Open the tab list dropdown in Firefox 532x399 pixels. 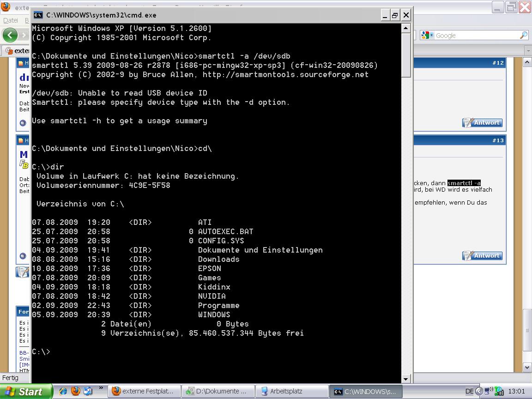point(528,50)
